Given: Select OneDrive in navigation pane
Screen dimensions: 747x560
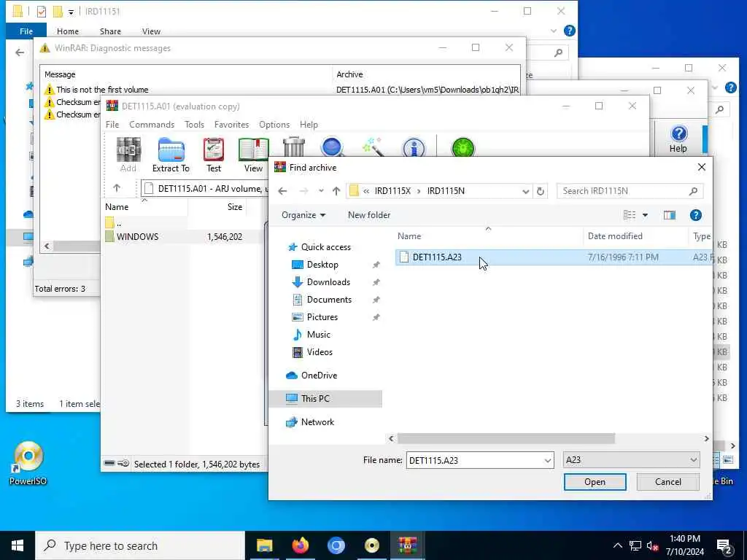Looking at the screenshot, I should (x=319, y=376).
